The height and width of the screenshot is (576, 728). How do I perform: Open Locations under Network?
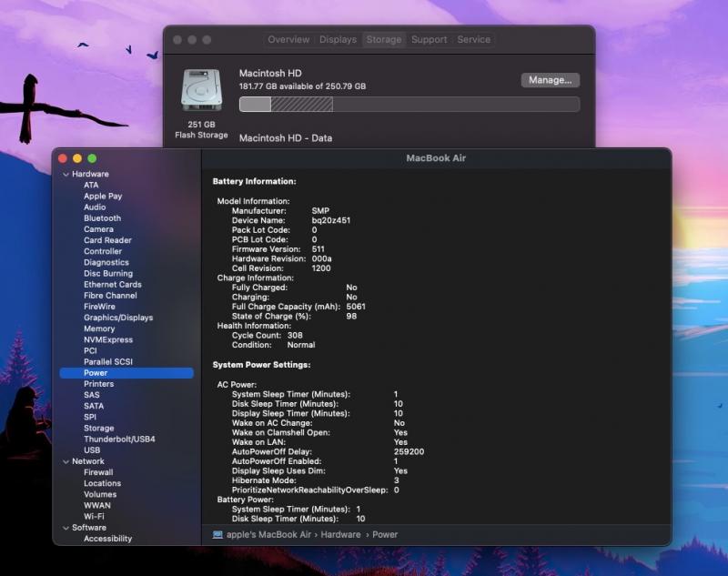[102, 483]
